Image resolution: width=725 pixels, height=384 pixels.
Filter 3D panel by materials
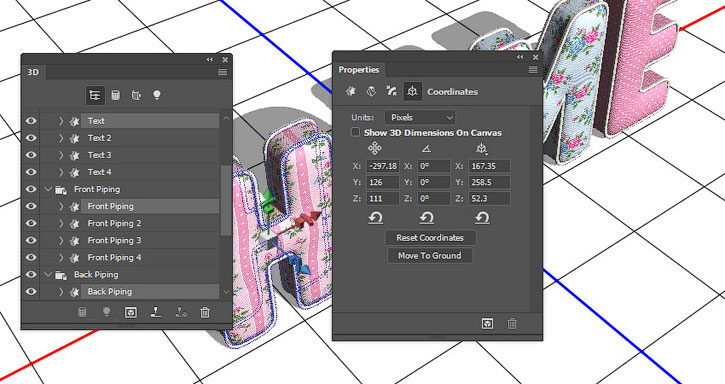click(x=136, y=95)
